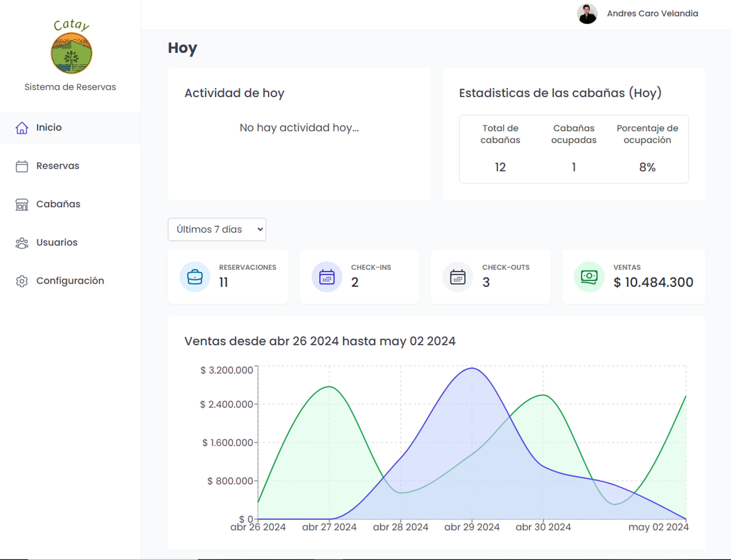731x560 pixels.
Task: Click the Estadisticas de las cabañas heading
Action: point(560,93)
